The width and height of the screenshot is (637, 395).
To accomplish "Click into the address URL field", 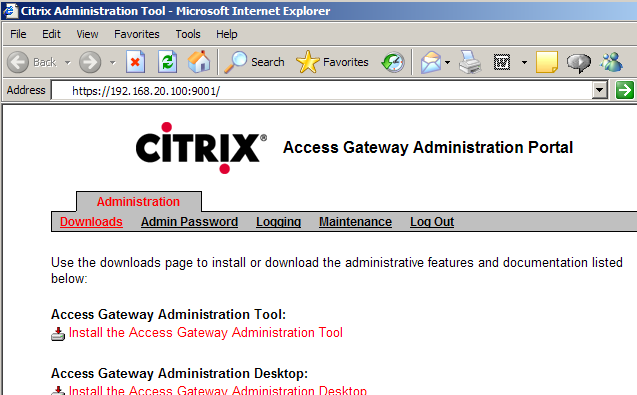I will point(321,90).
